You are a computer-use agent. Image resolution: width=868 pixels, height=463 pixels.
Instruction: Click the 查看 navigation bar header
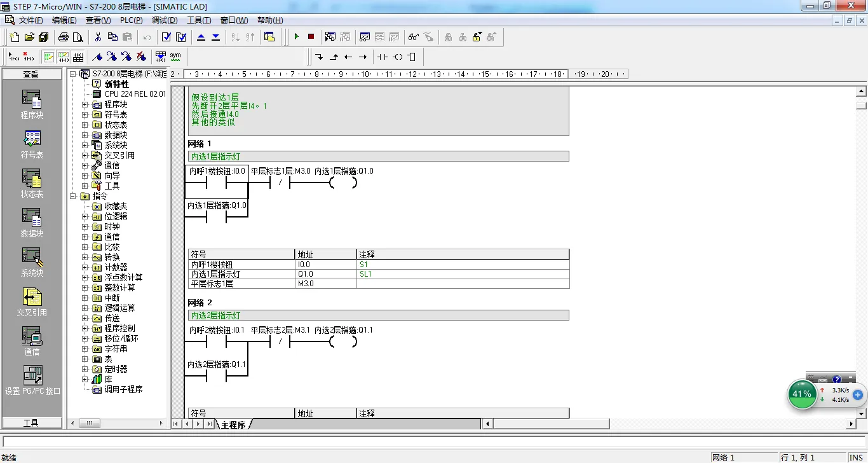(x=31, y=74)
